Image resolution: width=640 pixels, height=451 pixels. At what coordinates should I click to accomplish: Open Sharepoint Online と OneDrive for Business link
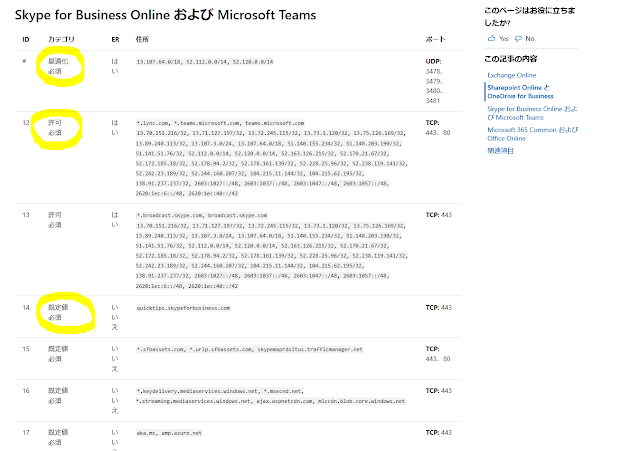520,92
